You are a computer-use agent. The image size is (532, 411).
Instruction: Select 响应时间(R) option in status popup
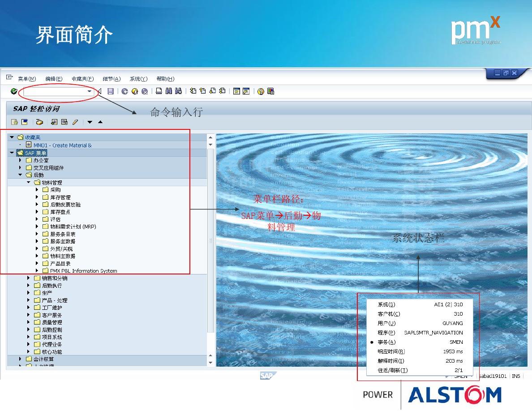click(x=420, y=351)
